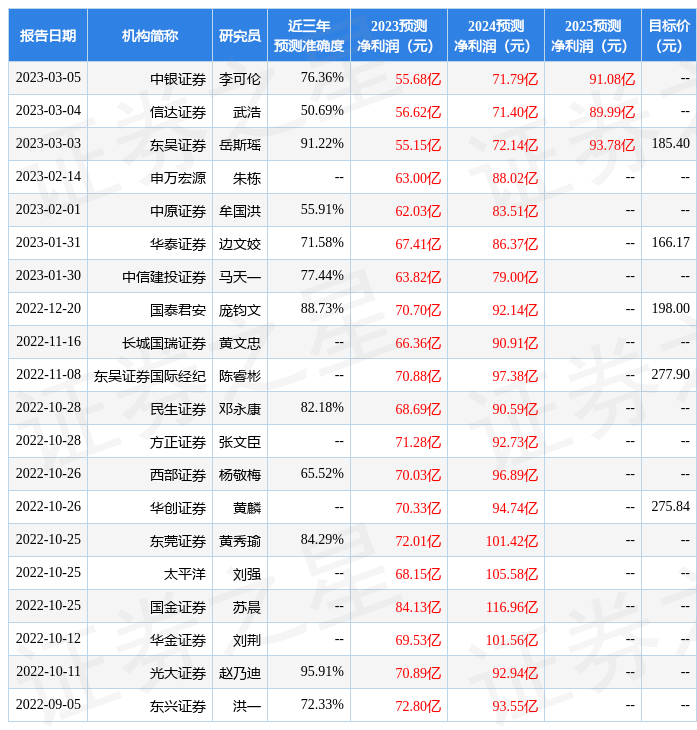Click the 116.96亿 forecast value
The image size is (697, 730).
click(x=512, y=607)
